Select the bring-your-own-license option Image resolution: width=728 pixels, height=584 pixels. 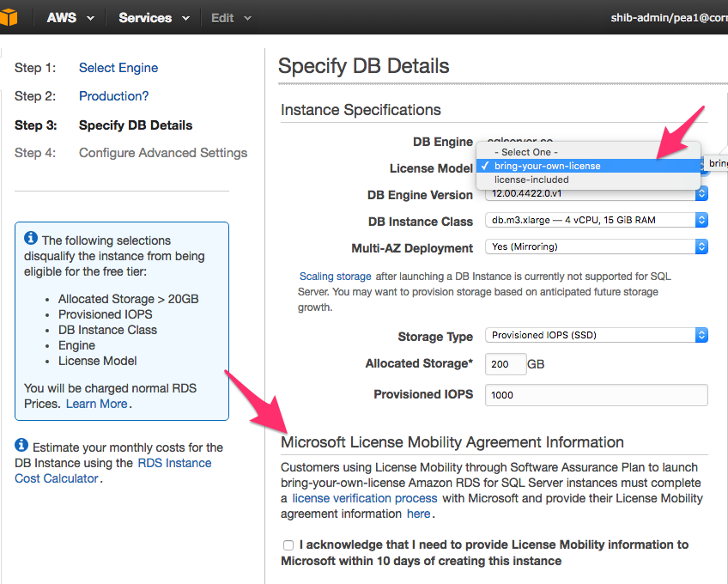click(588, 166)
